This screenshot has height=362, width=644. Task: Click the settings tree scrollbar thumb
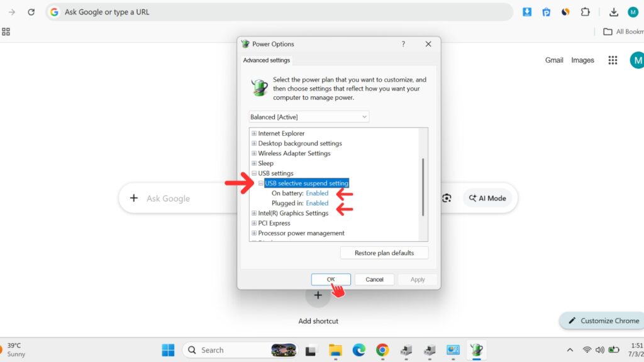coord(423,187)
